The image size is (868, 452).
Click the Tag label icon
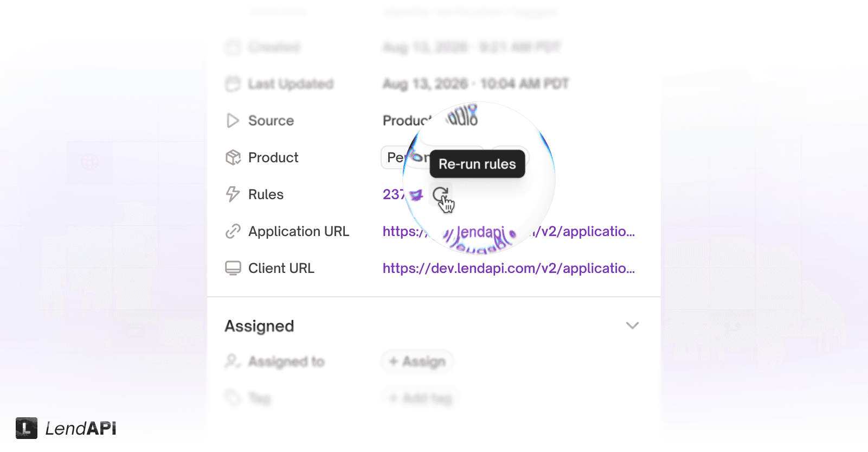point(233,398)
